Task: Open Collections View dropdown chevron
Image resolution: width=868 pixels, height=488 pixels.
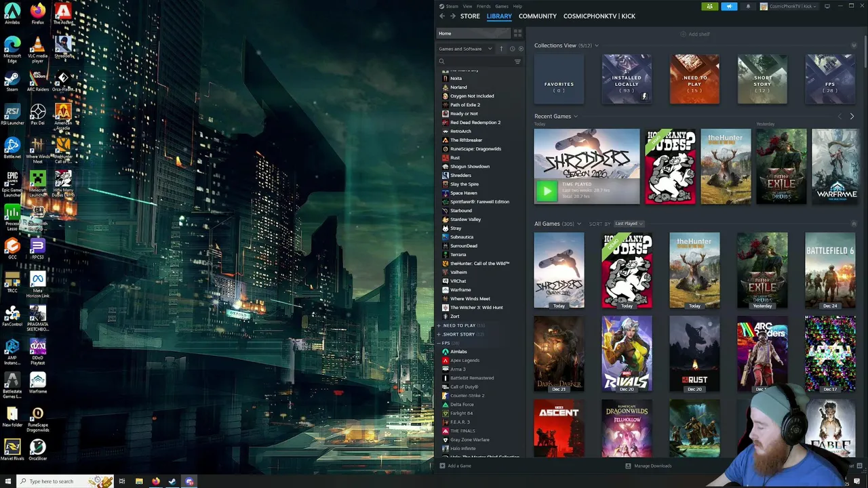Action: tap(597, 45)
